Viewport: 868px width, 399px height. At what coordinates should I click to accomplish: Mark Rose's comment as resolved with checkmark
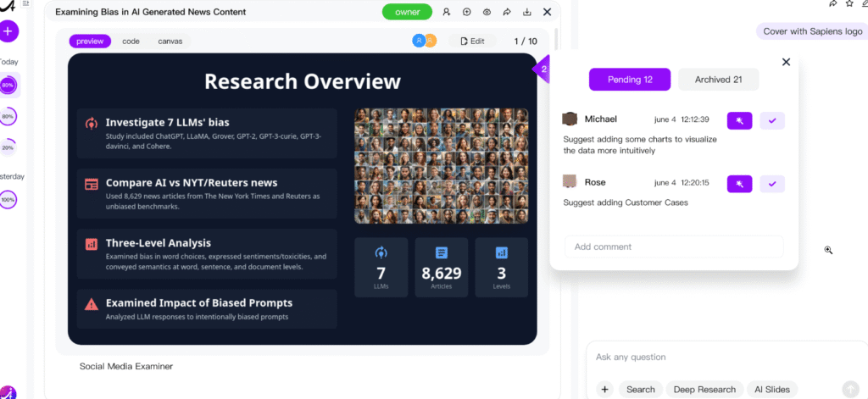pos(771,183)
